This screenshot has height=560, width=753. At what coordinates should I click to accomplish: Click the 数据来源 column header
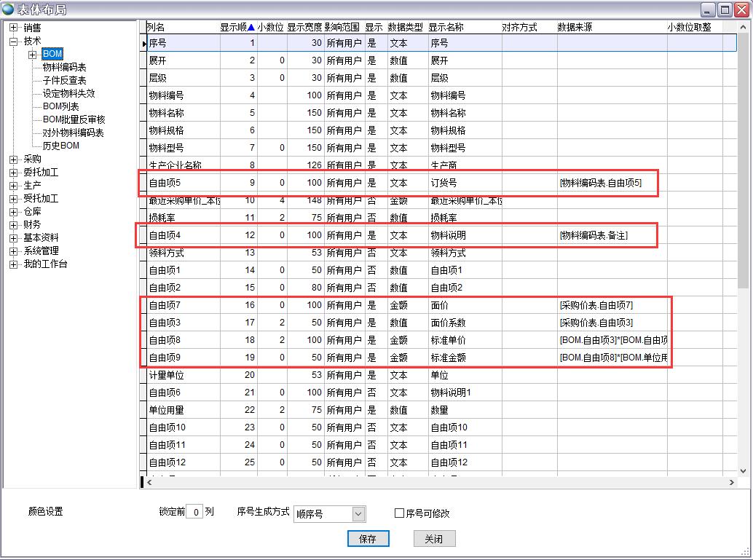click(x=575, y=28)
